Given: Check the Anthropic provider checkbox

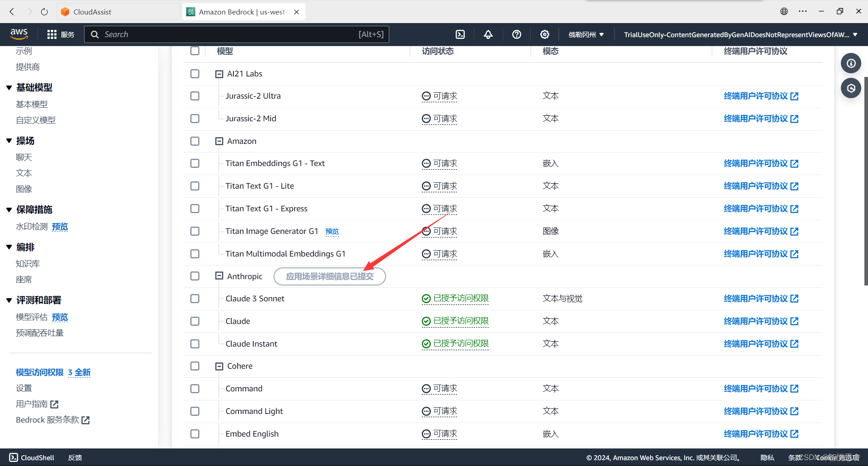Looking at the screenshot, I should (195, 276).
